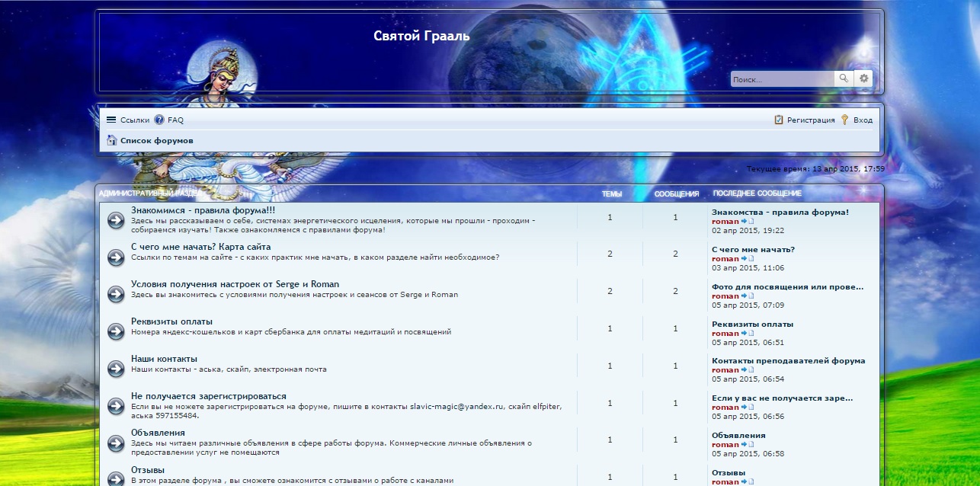Open forum Отзывы

tap(148, 469)
